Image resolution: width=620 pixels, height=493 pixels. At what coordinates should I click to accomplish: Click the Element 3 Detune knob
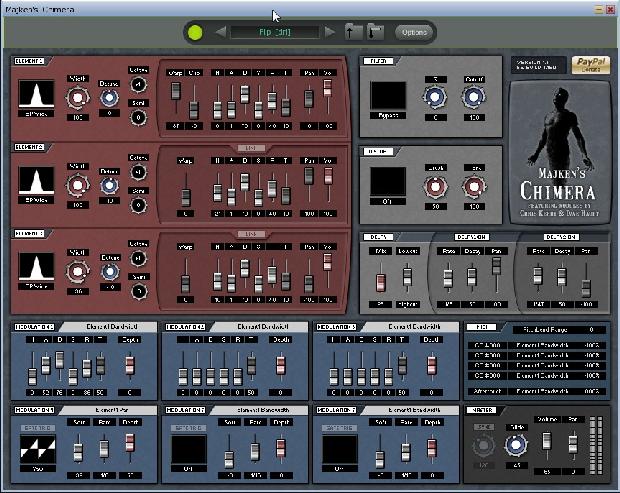tap(110, 272)
